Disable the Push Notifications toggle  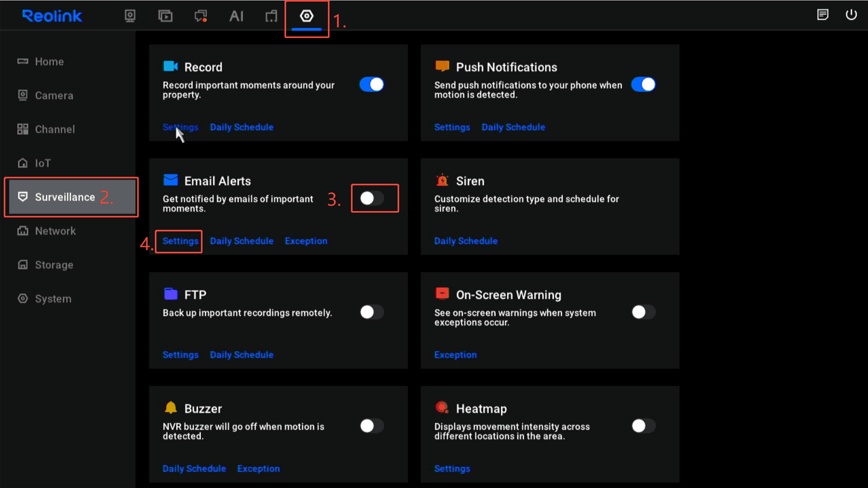point(643,85)
